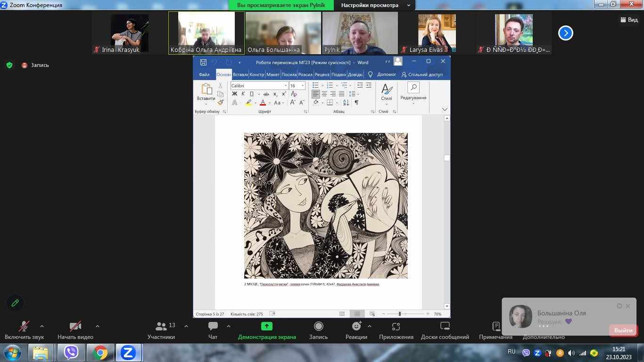The height and width of the screenshot is (362, 644).
Task: Open the font size 16 dropdown
Action: tap(303, 86)
